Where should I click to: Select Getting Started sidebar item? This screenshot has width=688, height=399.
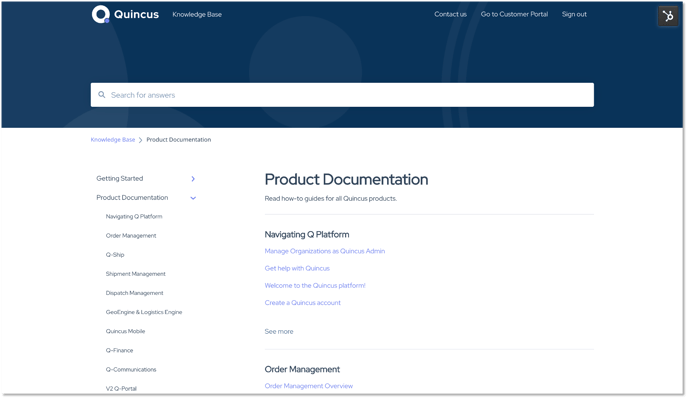tap(120, 179)
